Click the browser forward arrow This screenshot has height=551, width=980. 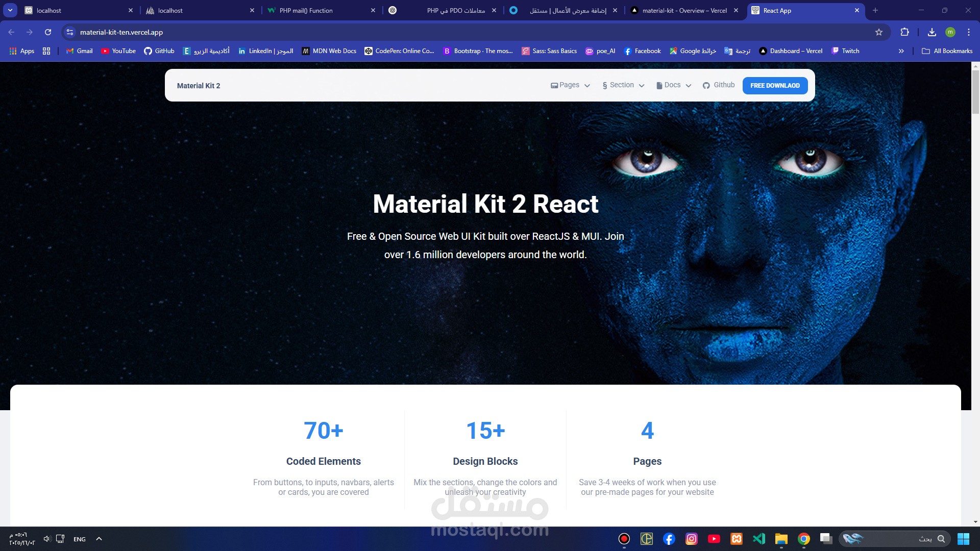[30, 32]
